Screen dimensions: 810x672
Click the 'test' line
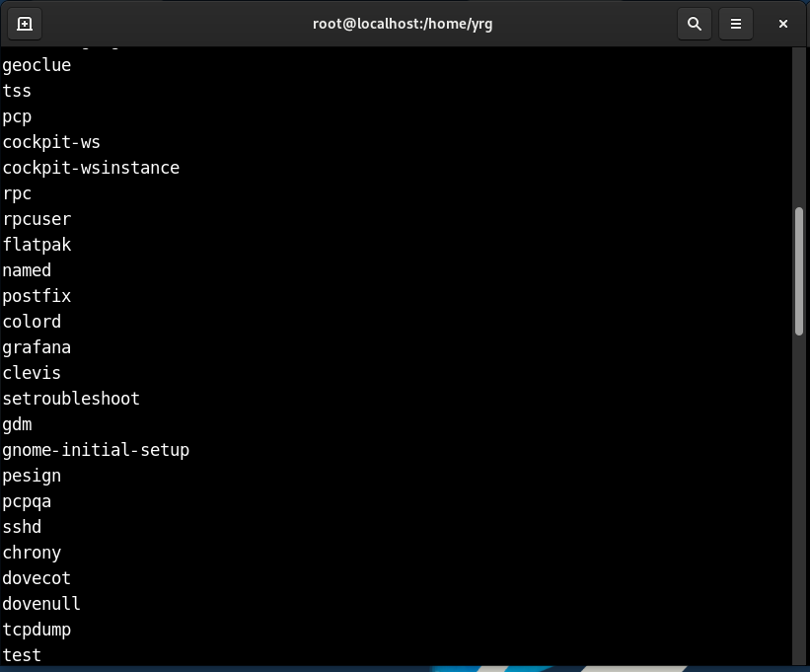(x=22, y=655)
